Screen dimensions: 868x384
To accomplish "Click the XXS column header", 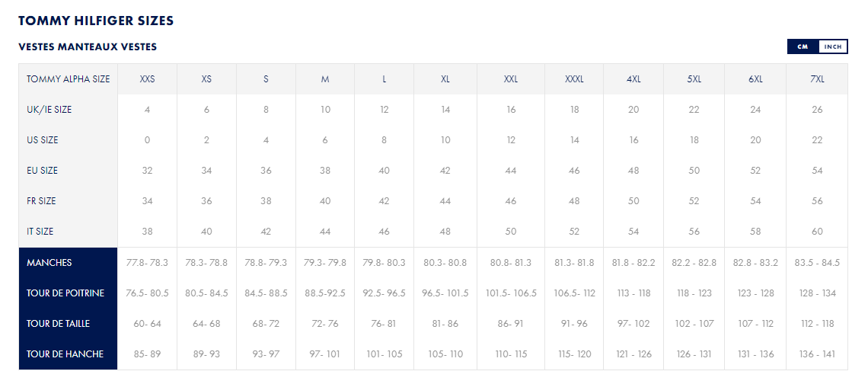I will coord(147,79).
